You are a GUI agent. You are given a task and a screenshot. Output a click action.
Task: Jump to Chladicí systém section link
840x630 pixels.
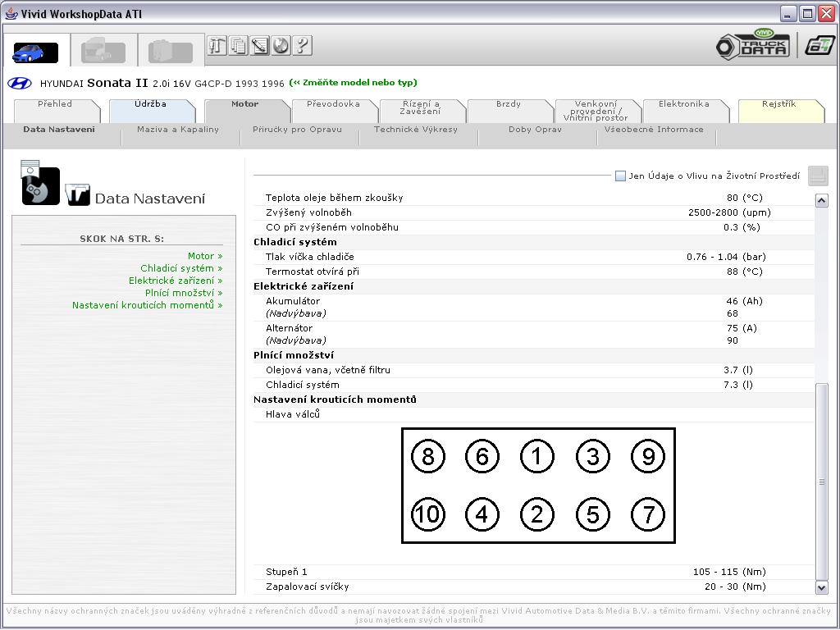click(181, 268)
